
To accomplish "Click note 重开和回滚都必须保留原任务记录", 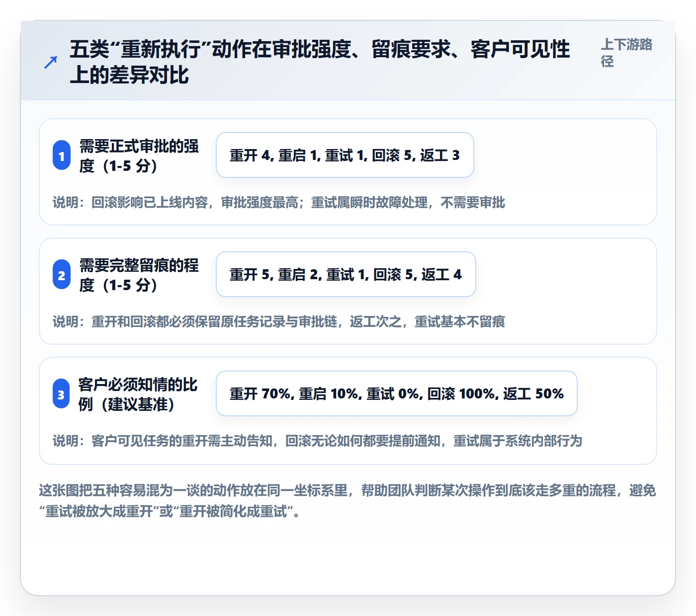I will pos(279,321).
